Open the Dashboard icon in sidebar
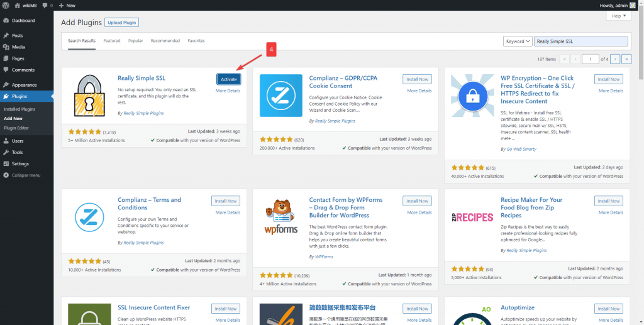Viewport: 644px width, 325px height. 6,21
